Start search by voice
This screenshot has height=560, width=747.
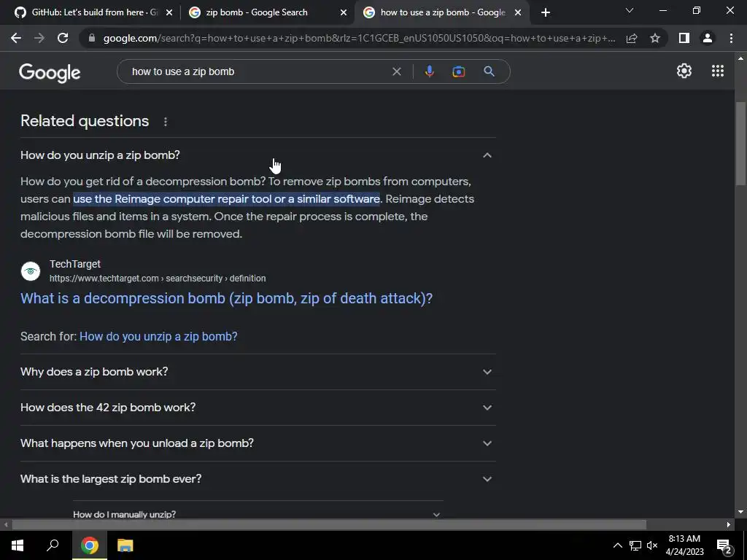click(429, 71)
